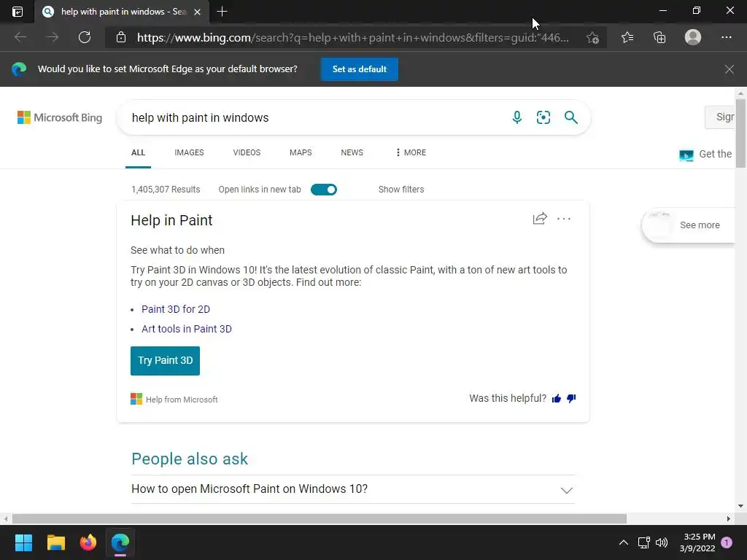The width and height of the screenshot is (747, 560).
Task: Open the More search categories menu
Action: [411, 152]
